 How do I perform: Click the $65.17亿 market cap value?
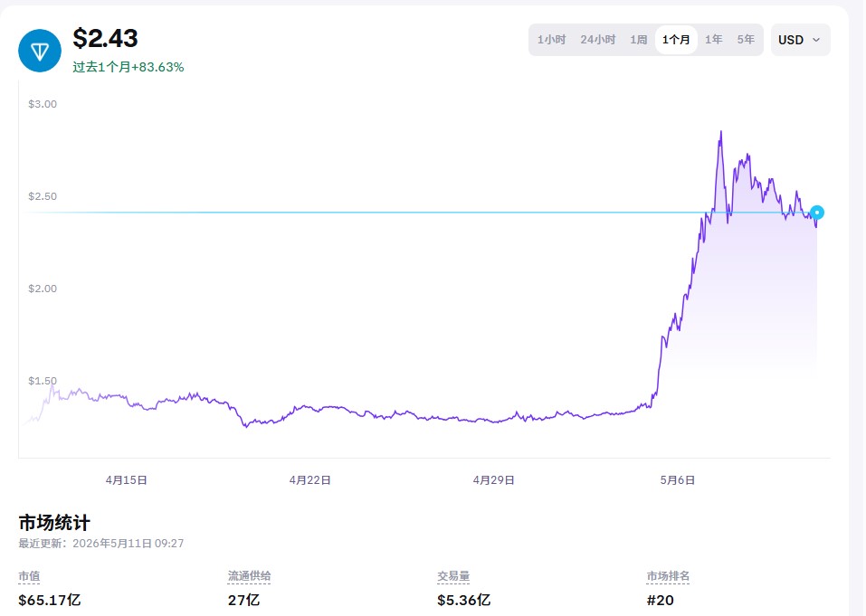click(50, 600)
